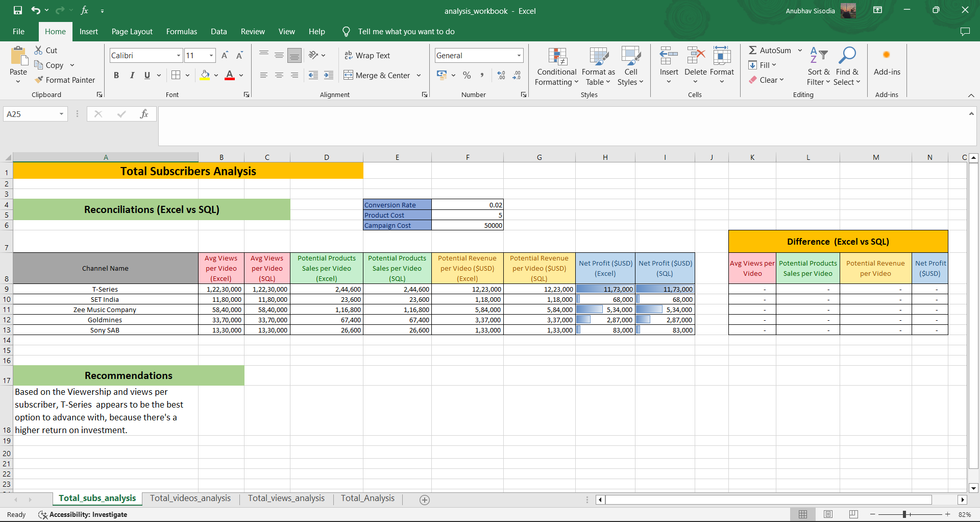Open the General number format dropdown
This screenshot has height=522, width=980.
(x=519, y=55)
